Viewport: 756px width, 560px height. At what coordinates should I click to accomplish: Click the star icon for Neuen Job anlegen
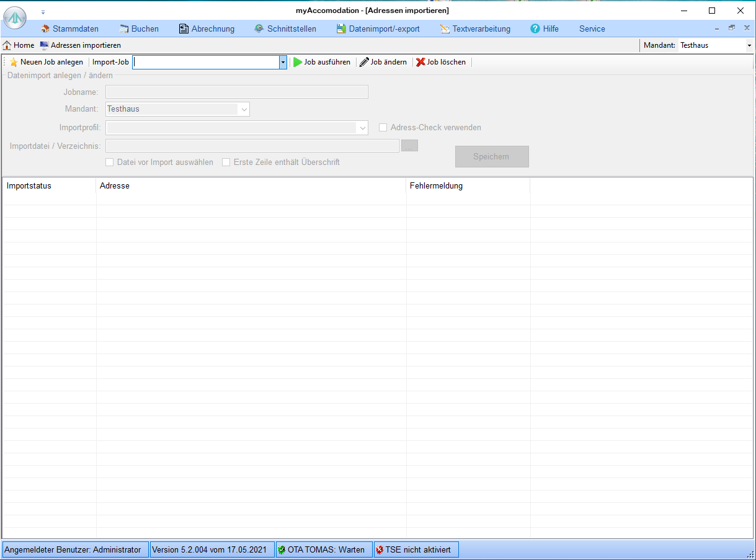click(14, 62)
